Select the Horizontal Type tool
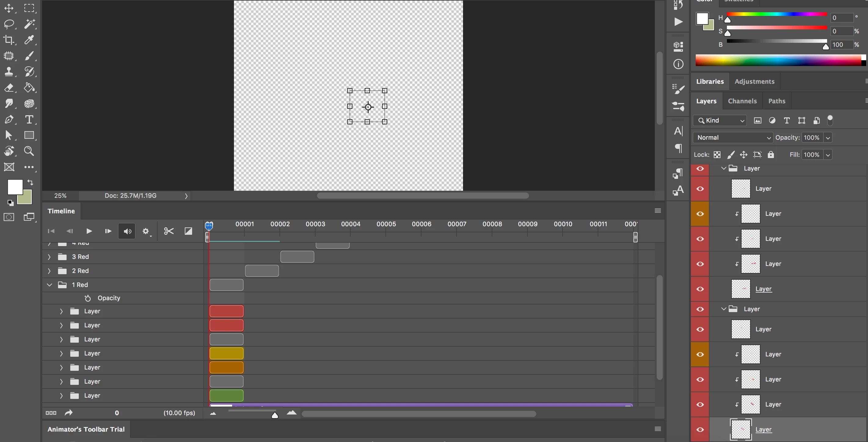 (x=29, y=119)
